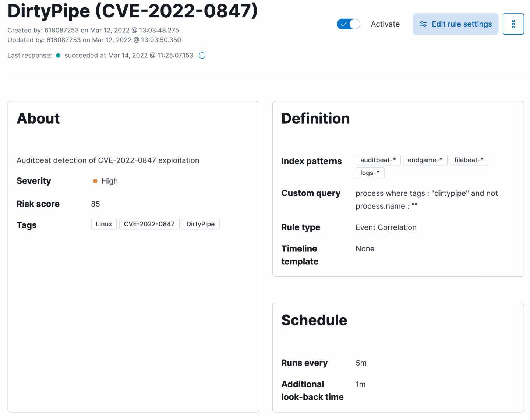Click Edit rule settings button
This screenshot has height=420, width=530.
coord(455,24)
